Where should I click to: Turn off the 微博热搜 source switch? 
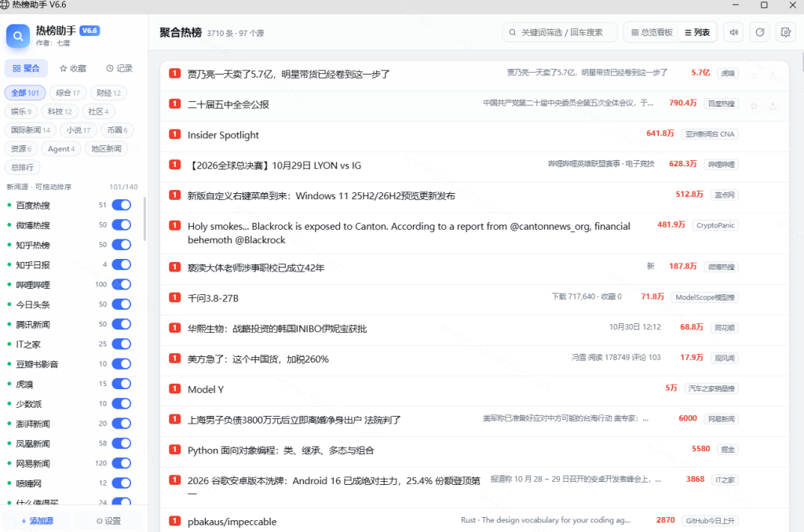122,225
